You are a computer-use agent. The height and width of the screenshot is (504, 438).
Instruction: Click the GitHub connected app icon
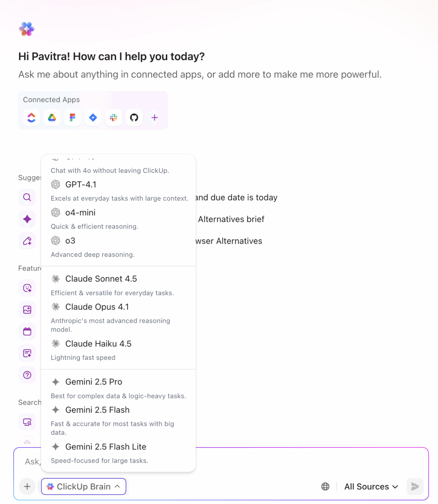pos(134,118)
